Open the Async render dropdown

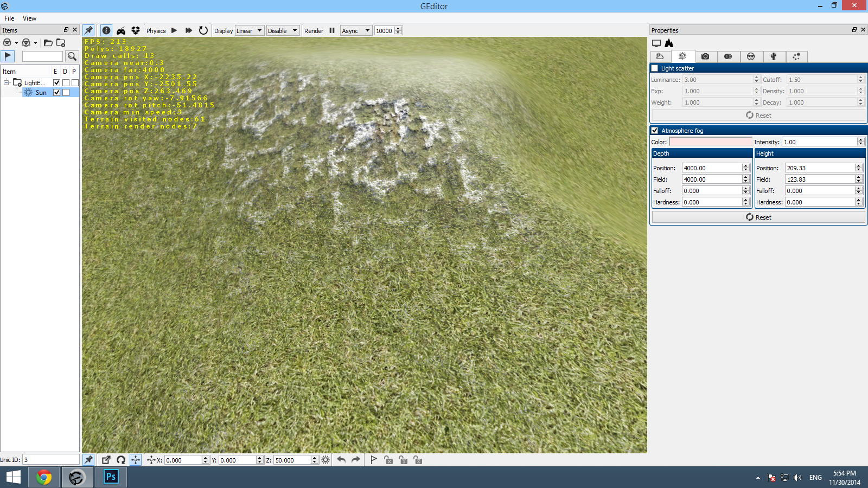coord(356,31)
